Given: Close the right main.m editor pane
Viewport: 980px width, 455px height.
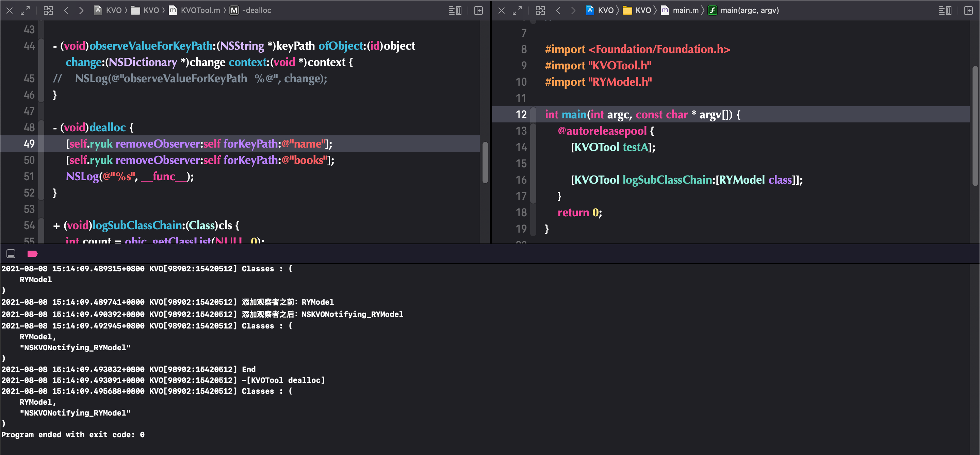Looking at the screenshot, I should pos(502,10).
